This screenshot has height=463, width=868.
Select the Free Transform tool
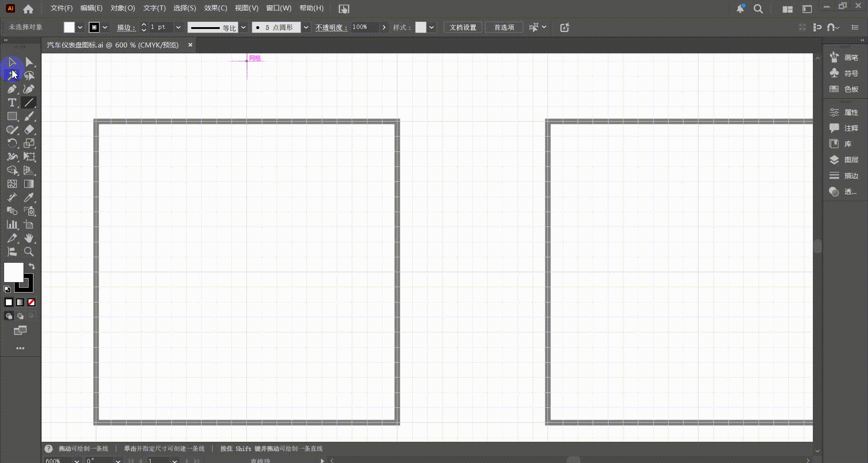29,157
